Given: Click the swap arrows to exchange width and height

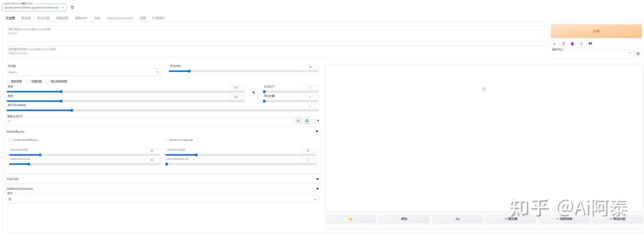Looking at the screenshot, I should pos(253,92).
